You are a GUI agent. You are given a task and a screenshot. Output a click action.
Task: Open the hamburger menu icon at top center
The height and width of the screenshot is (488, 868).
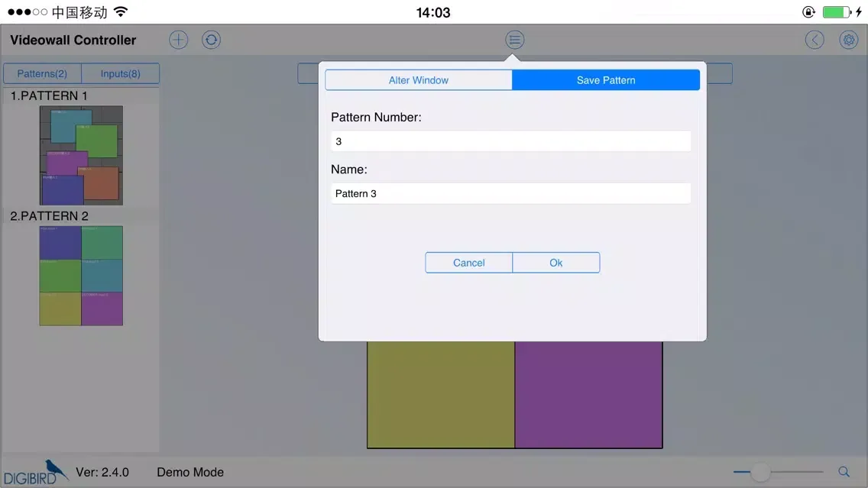point(514,39)
